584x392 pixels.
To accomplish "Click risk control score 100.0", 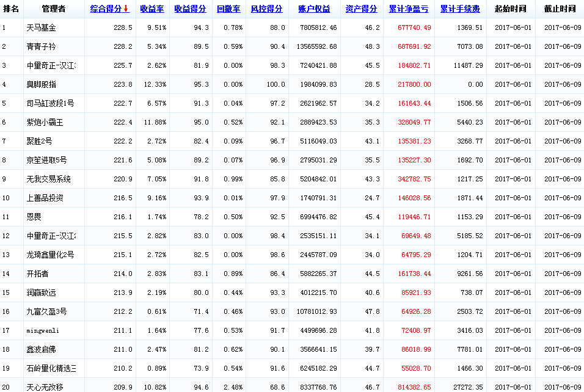I will 276,84.
